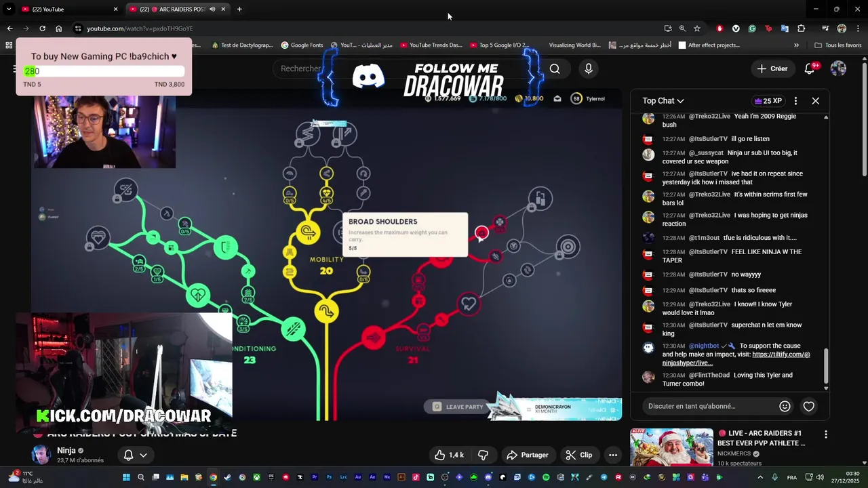The height and width of the screenshot is (488, 868).
Task: Open the Google Translate extension icon
Action: point(785,28)
